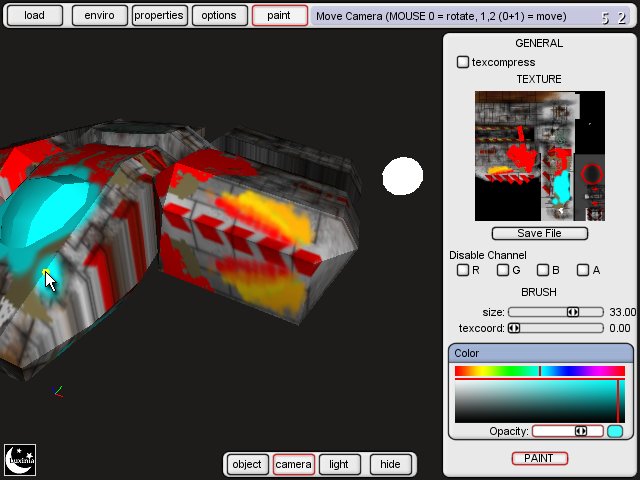Click the moon logo icon in the corner
This screenshot has height=480, width=640.
[20, 460]
